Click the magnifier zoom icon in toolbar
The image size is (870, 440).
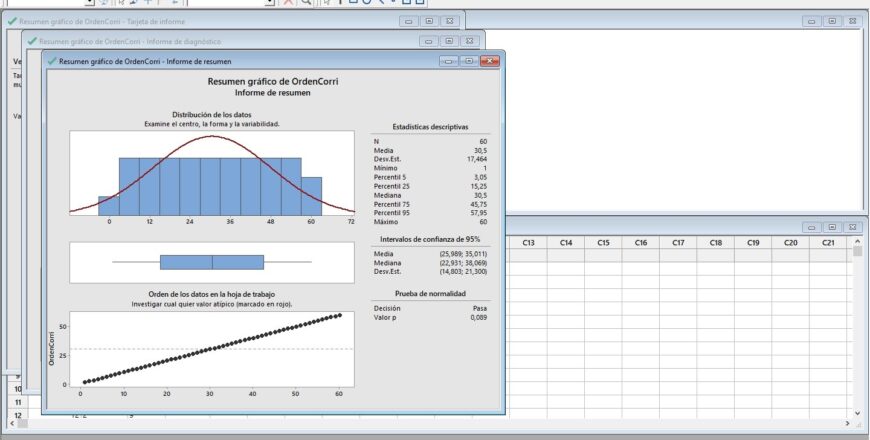(x=306, y=2)
